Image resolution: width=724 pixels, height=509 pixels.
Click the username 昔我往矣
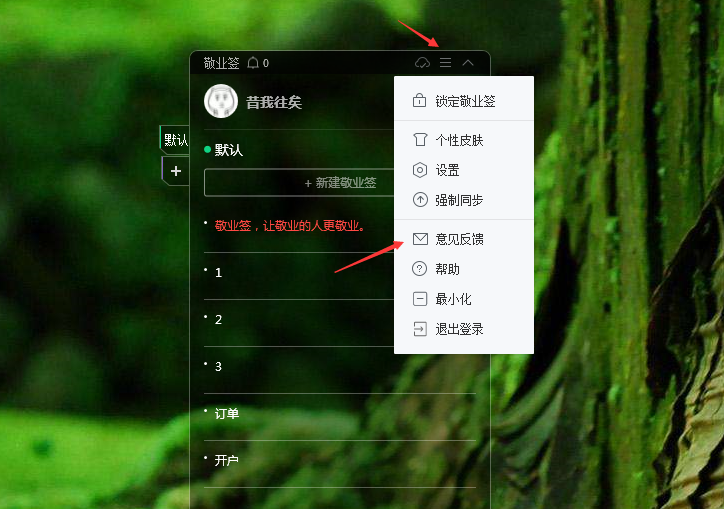click(x=274, y=102)
